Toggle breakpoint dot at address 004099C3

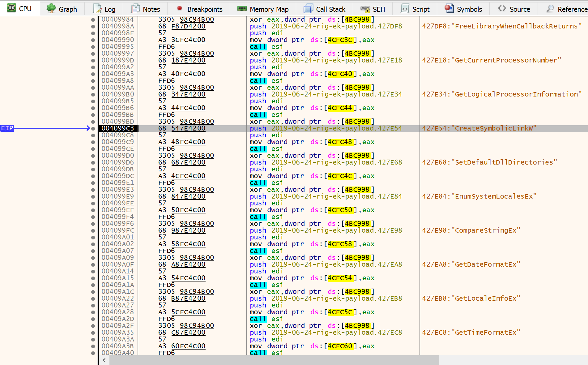[x=93, y=128]
